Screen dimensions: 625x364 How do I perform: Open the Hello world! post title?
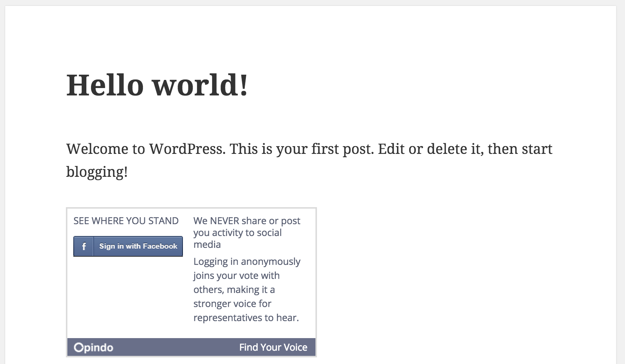coord(157,85)
